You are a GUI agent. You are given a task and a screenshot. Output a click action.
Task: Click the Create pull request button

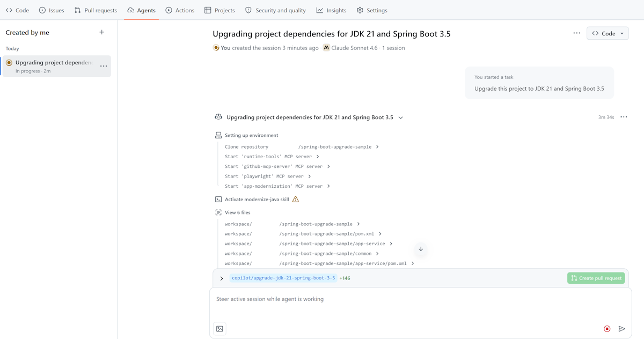tap(596, 278)
